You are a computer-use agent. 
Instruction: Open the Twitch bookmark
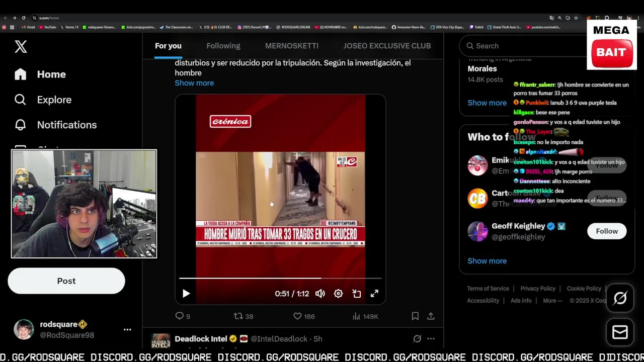coord(476,27)
